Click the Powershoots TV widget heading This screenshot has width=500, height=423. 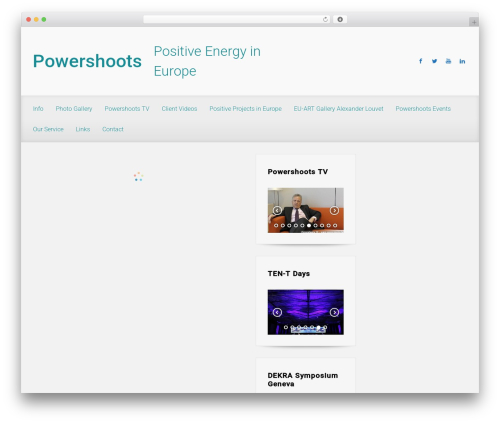point(298,172)
